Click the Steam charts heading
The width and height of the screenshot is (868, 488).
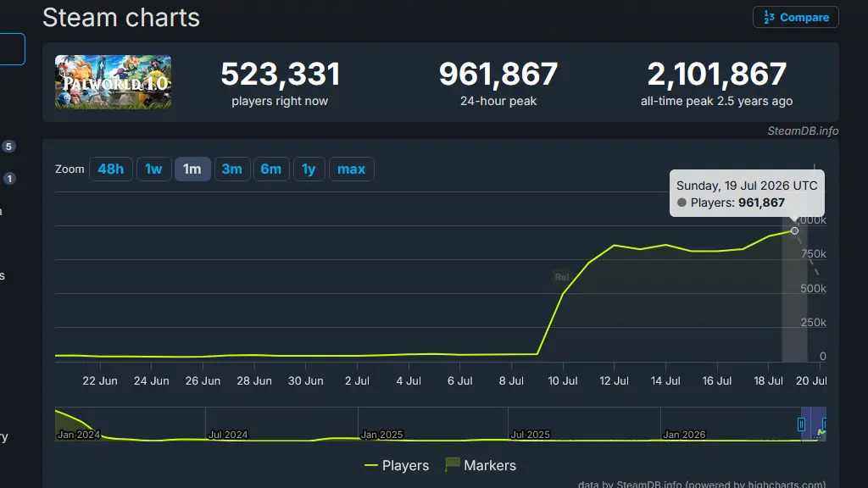(121, 17)
